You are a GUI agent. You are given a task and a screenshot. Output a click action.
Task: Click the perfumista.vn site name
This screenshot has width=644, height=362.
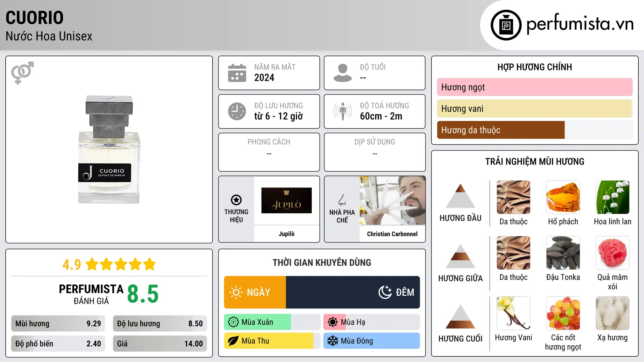pyautogui.click(x=580, y=24)
